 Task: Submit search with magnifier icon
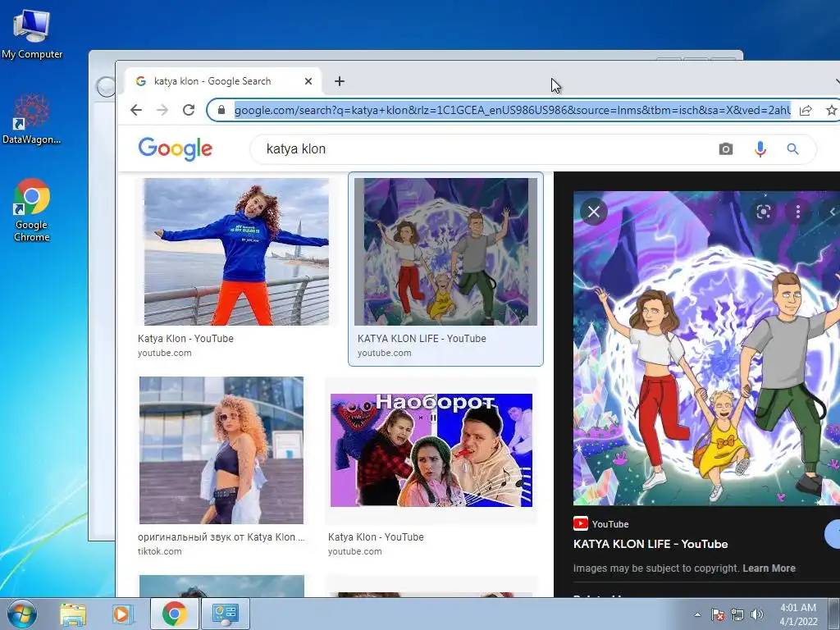792,149
